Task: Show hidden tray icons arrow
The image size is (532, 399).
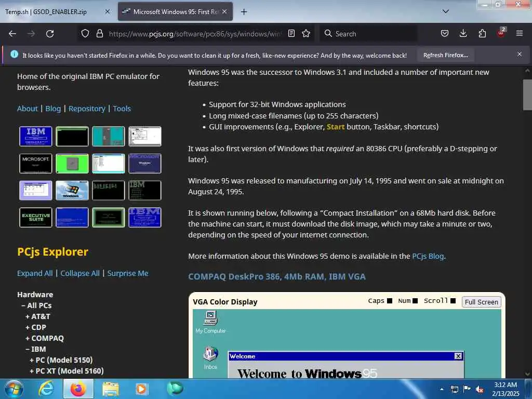Action: tap(442, 389)
